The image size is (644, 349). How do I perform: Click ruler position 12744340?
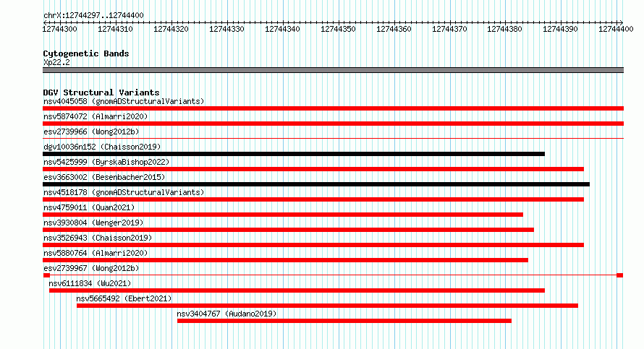tap(283, 29)
